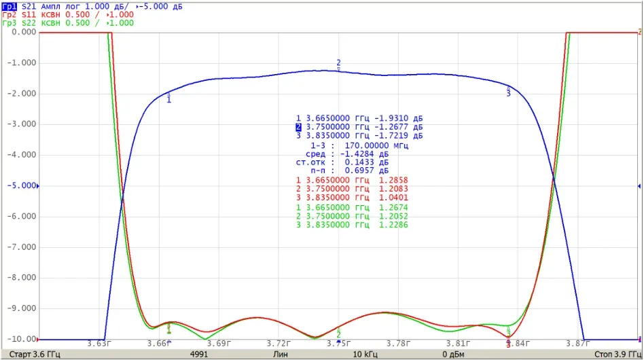This screenshot has height=360, width=644.
Task: Click blue marker 1 on the S21 trace
Action: [168, 98]
